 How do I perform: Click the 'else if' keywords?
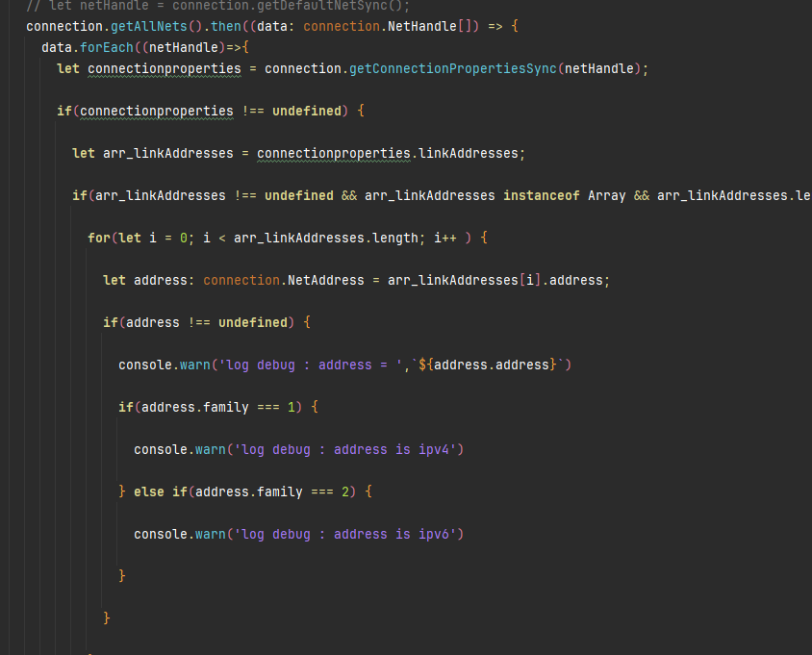(x=161, y=491)
